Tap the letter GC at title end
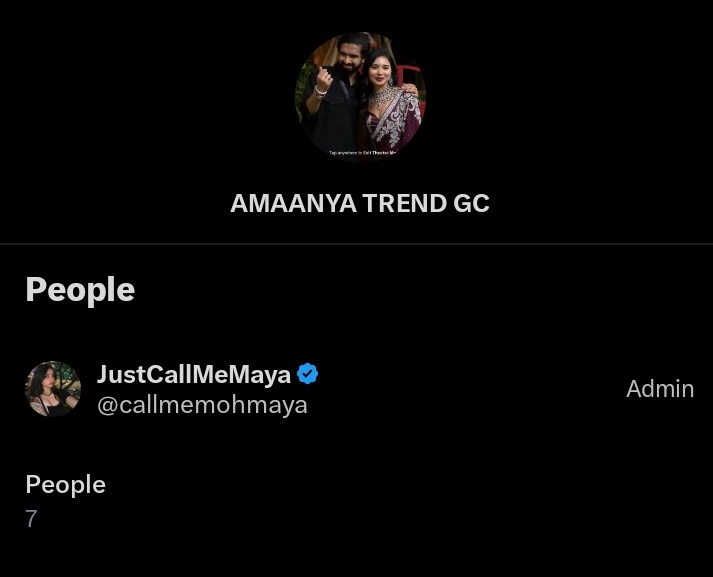 (x=472, y=203)
